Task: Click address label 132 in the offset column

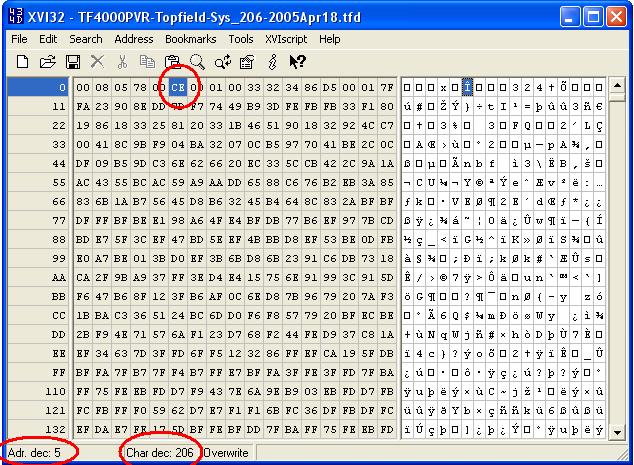Action: [x=38, y=429]
